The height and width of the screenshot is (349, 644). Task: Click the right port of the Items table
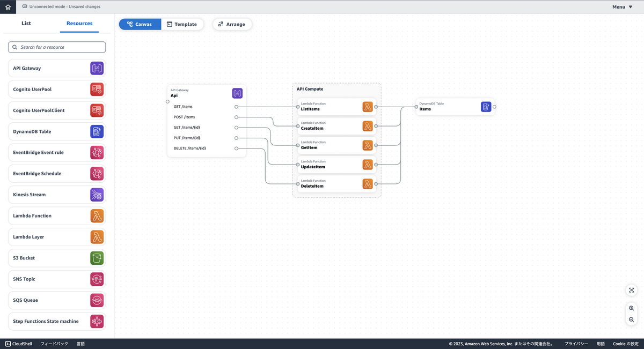tap(494, 107)
